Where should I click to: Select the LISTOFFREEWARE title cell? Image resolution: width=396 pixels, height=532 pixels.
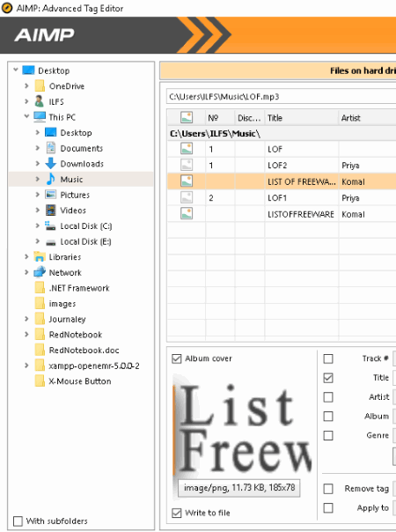[x=302, y=214]
